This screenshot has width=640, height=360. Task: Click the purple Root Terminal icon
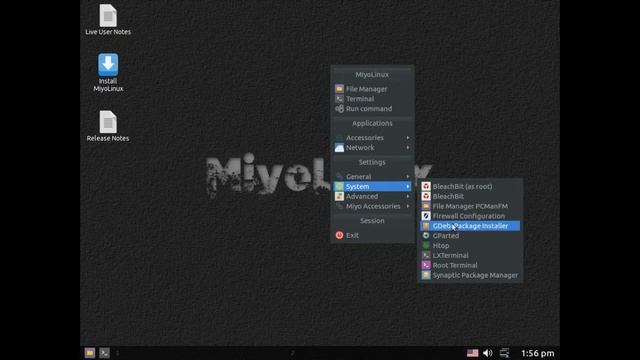click(426, 265)
